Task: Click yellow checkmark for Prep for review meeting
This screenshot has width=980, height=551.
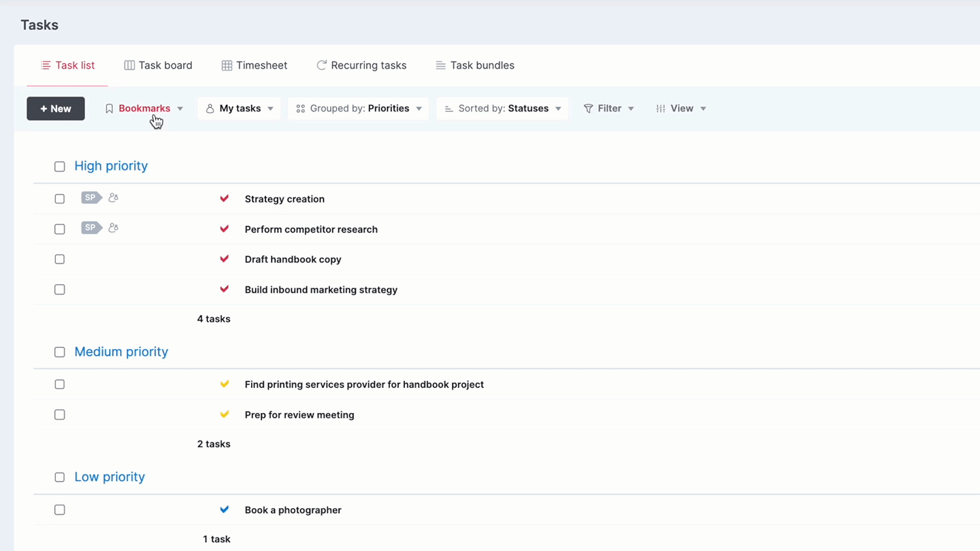Action: pyautogui.click(x=225, y=414)
